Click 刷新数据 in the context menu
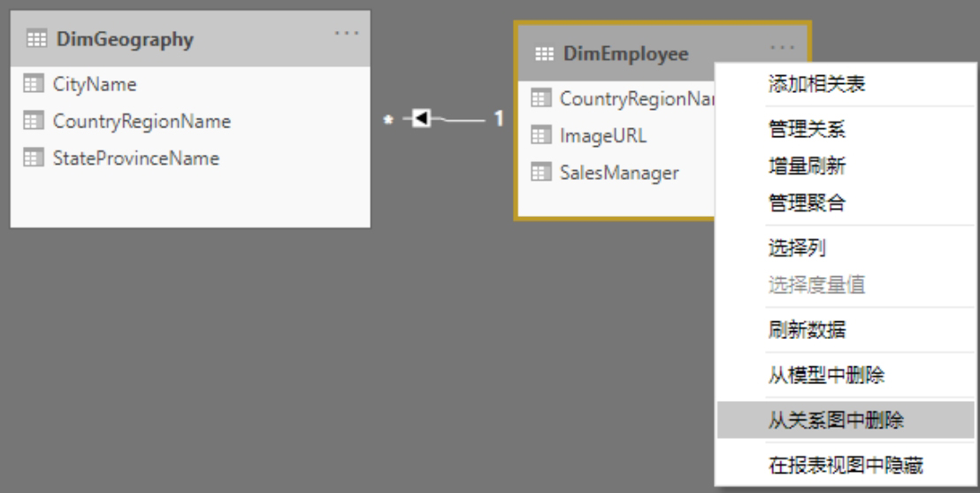The width and height of the screenshot is (980, 493). 807,330
